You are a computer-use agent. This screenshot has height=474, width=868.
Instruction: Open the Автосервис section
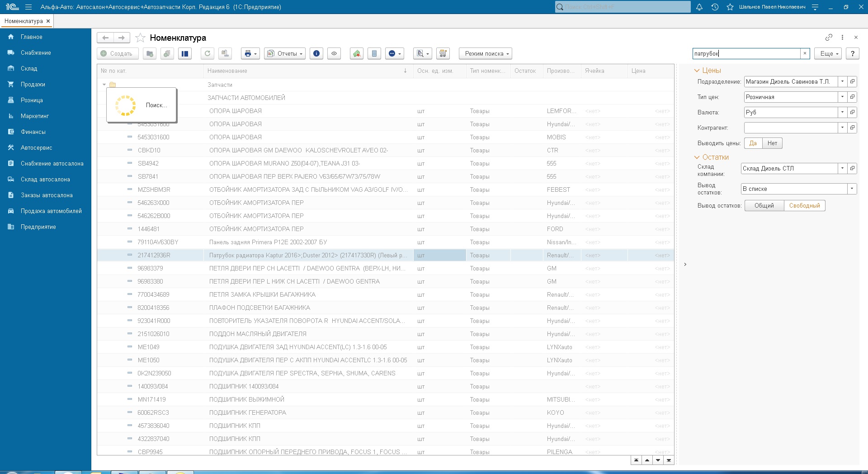pyautogui.click(x=45, y=148)
